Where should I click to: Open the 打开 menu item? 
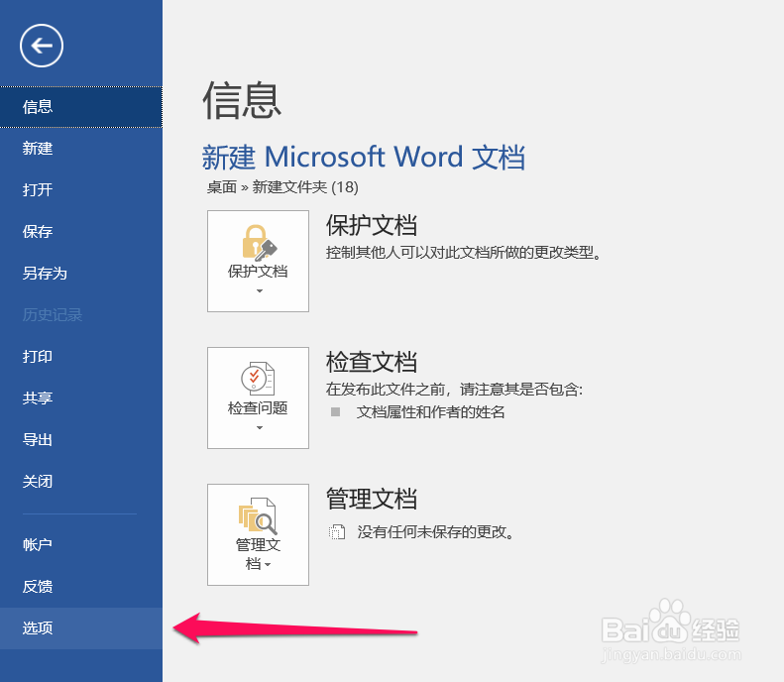coord(81,190)
